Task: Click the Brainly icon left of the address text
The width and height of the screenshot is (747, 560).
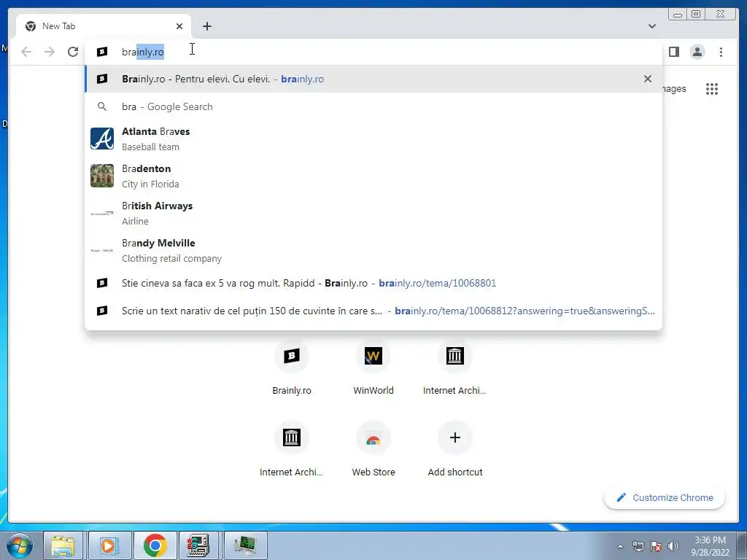Action: click(x=102, y=52)
